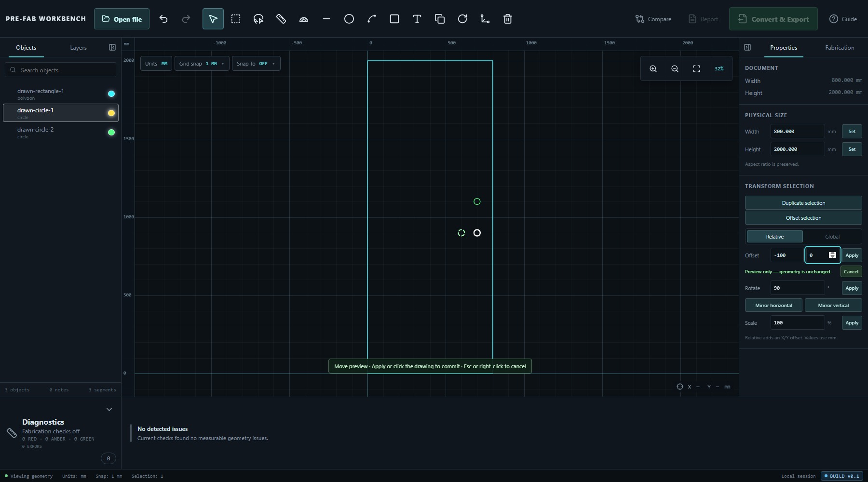Click yellow swatch of drawn-circle-1
Viewport: 868px width, 482px height.
[x=111, y=113]
